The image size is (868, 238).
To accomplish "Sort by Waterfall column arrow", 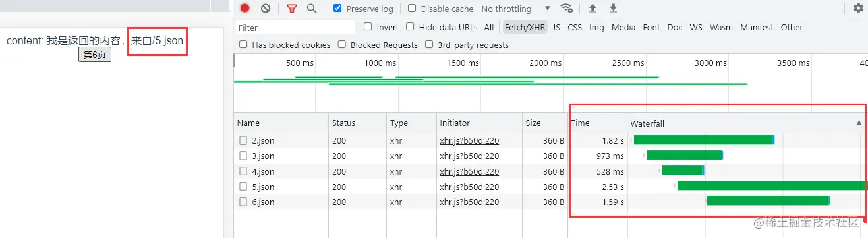I will 858,123.
